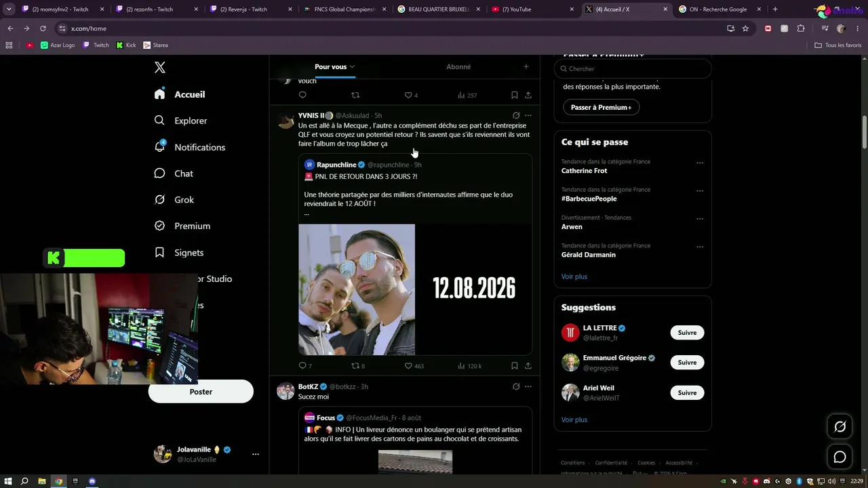The image size is (868, 488).
Task: Bookmark this page with the star icon
Action: click(745, 28)
